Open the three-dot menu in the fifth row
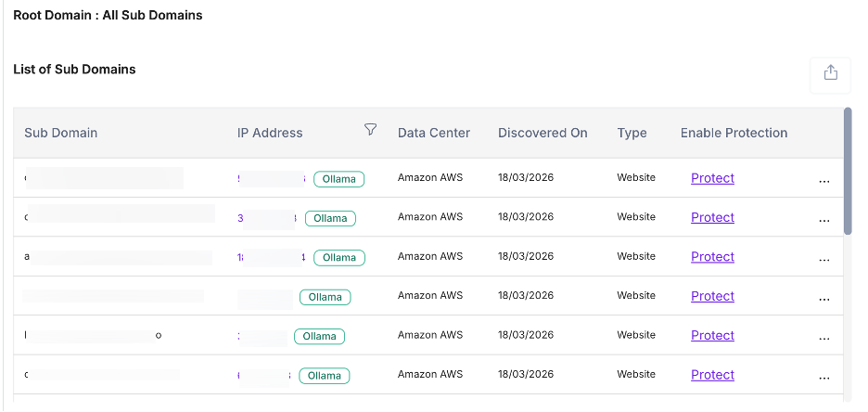The image size is (868, 412). click(823, 338)
